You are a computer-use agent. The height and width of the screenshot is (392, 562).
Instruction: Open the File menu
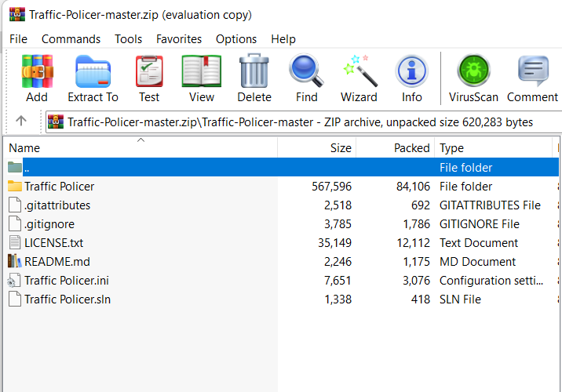click(x=18, y=38)
